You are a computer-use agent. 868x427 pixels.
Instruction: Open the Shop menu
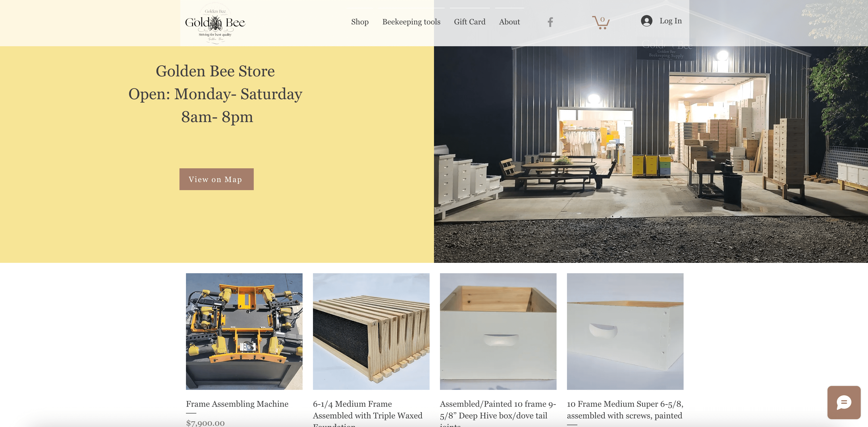(x=359, y=22)
